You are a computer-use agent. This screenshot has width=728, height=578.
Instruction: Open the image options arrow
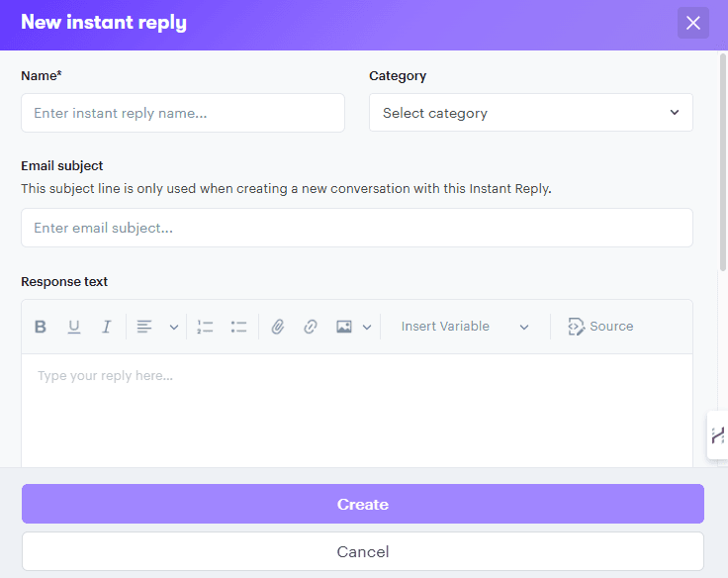(367, 327)
